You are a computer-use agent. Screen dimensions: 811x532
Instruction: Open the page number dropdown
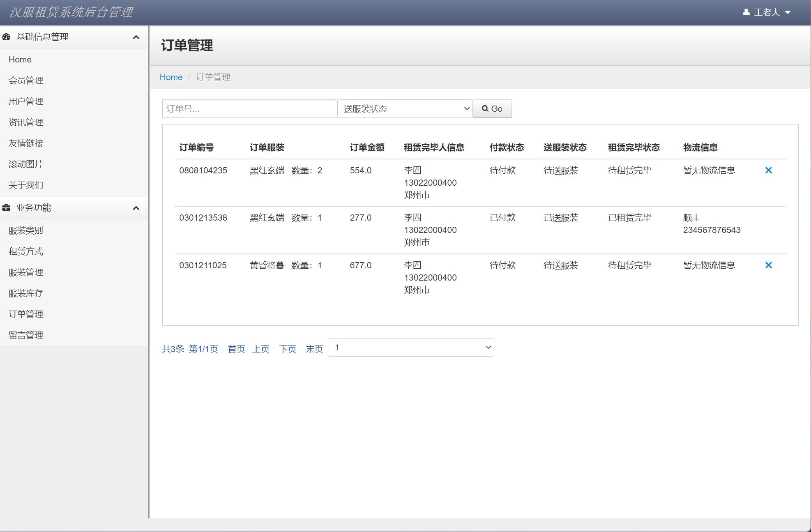(x=411, y=348)
